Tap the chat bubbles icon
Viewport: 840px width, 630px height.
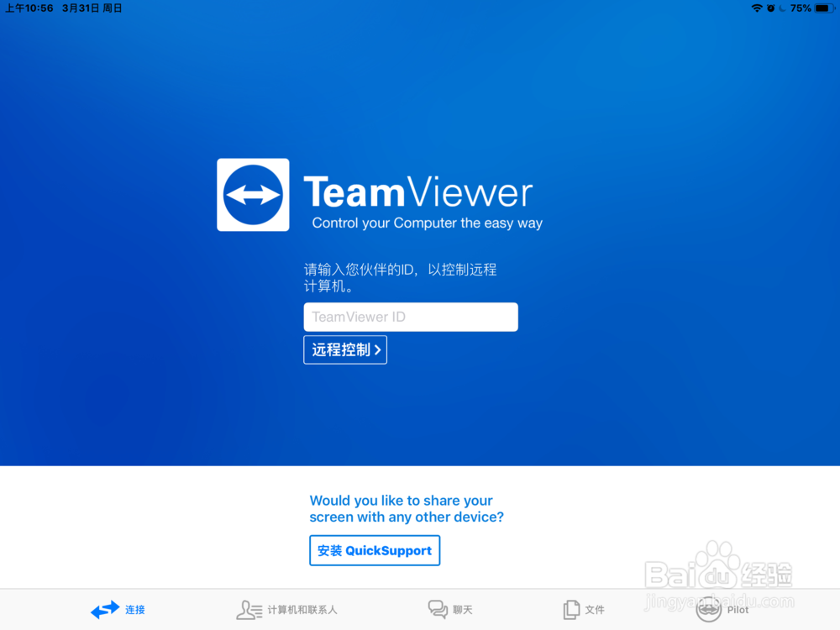438,609
